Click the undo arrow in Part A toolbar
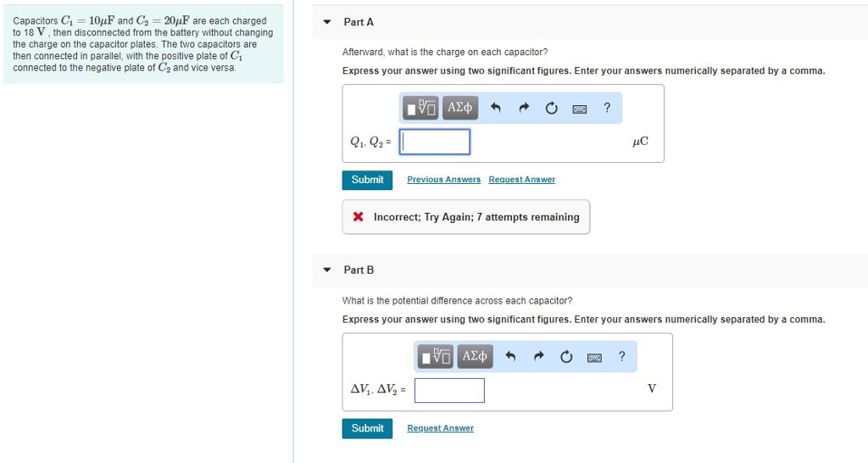868x463 pixels. [x=496, y=108]
